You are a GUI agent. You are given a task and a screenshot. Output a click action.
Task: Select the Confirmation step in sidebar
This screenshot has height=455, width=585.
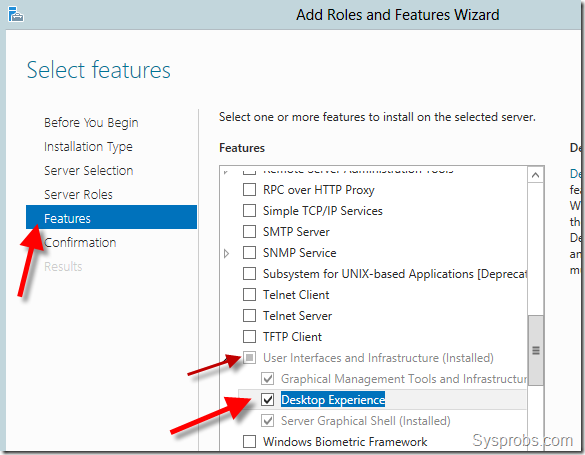[80, 242]
